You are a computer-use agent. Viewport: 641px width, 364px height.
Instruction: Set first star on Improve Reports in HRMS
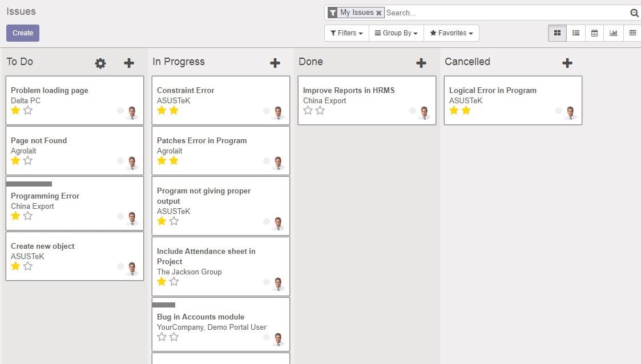[308, 110]
